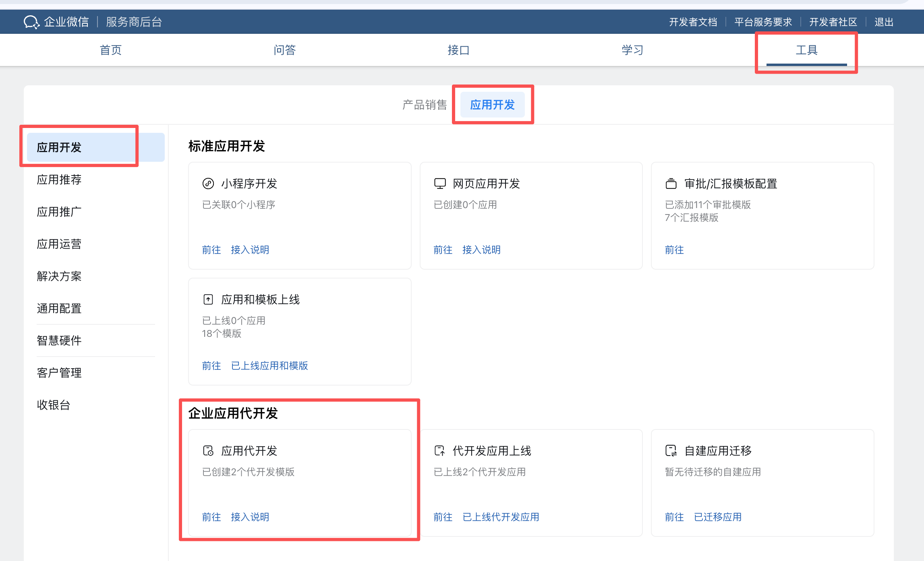This screenshot has height=561, width=924.
Task: Click the app and template launch icon
Action: (208, 299)
